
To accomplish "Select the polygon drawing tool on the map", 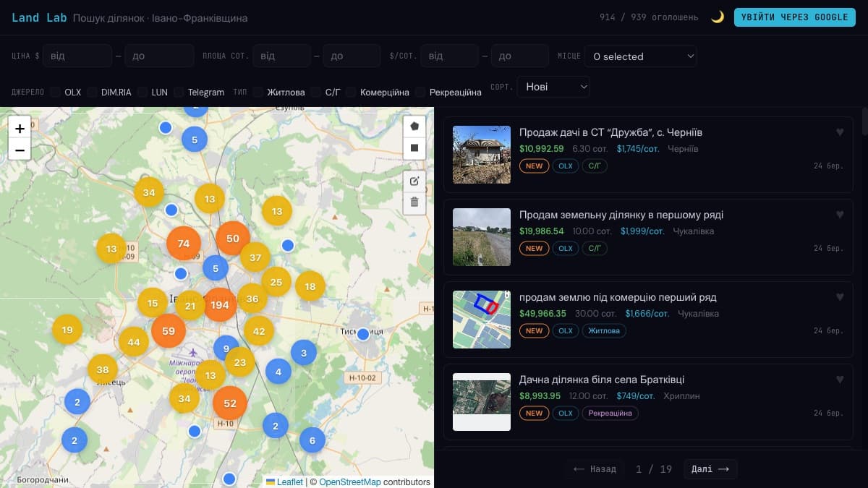I will 414,126.
